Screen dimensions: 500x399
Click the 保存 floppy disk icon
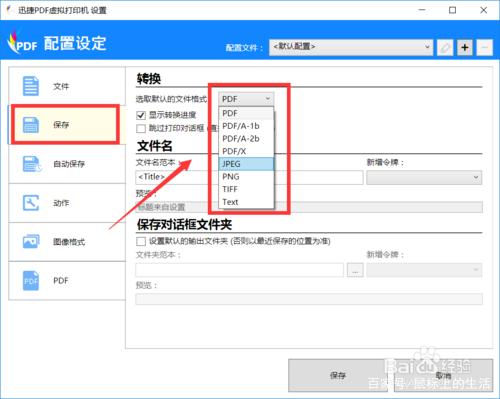pos(31,125)
